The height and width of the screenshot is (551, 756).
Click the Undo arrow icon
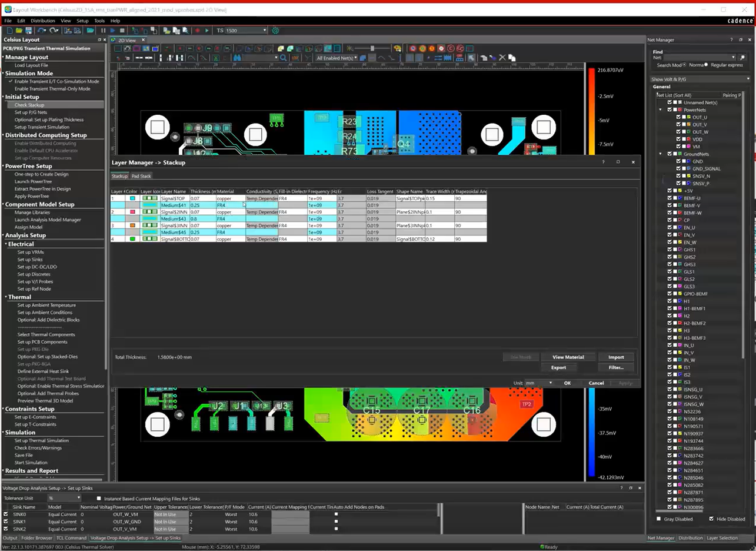tap(41, 30)
